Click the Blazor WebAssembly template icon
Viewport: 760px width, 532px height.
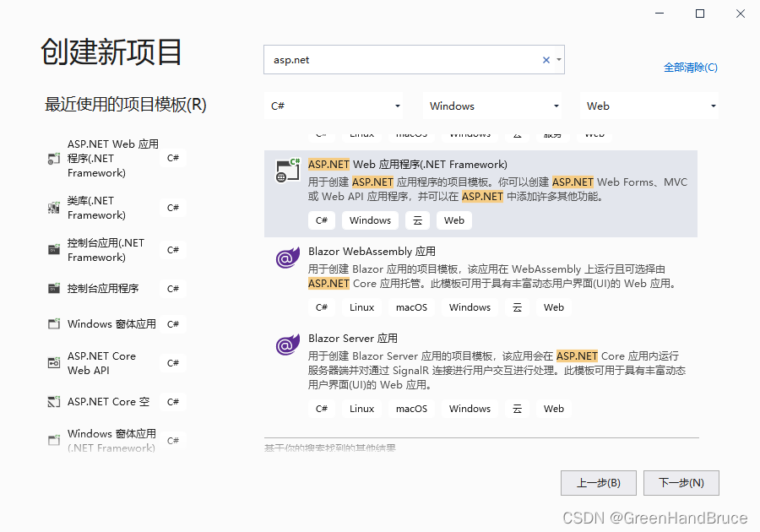[x=287, y=258]
